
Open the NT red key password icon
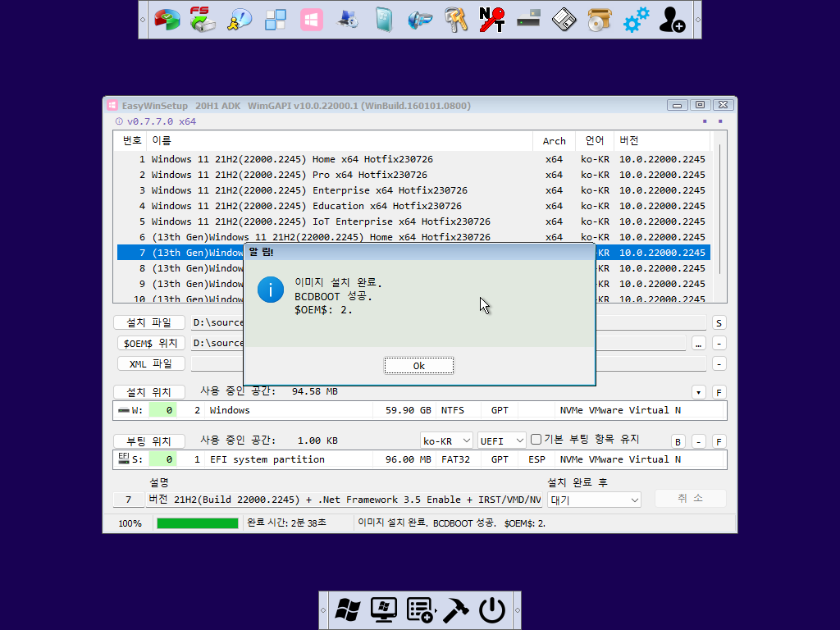492,20
